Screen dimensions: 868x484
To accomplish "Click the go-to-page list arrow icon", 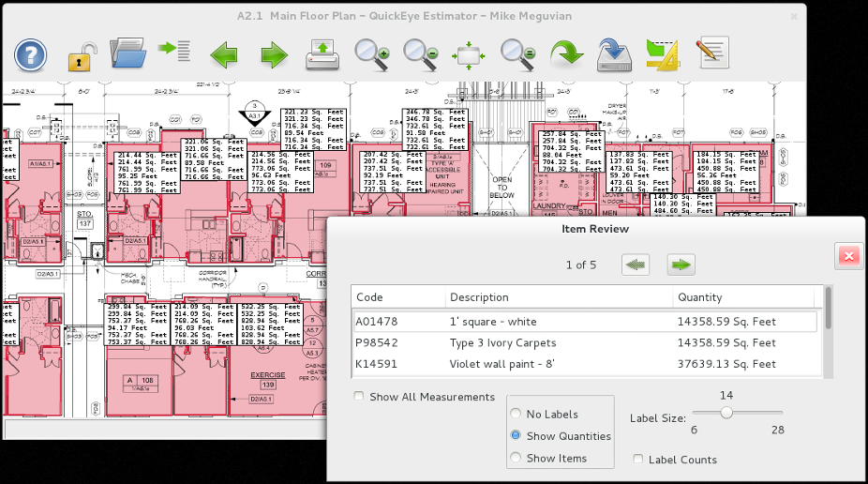I will (x=174, y=51).
